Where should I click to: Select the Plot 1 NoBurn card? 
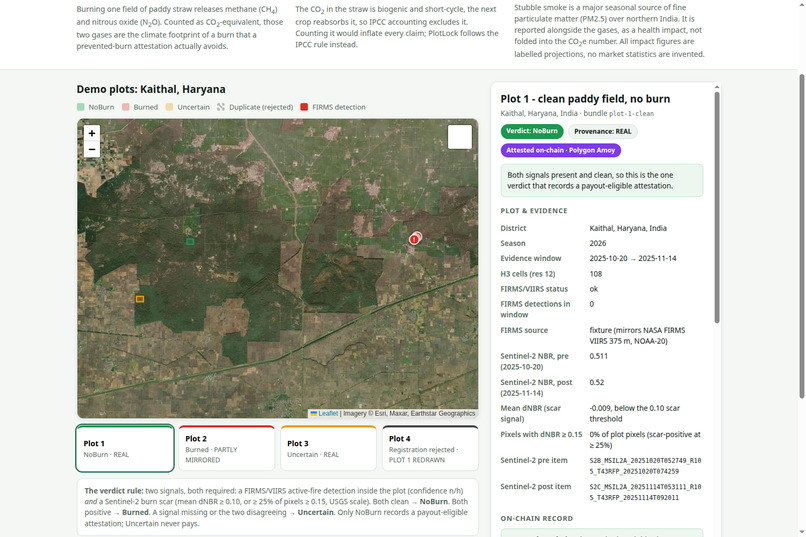[125, 448]
